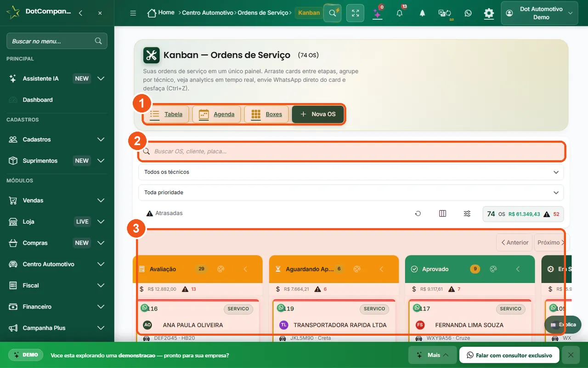Open Centro Automotivo breadcrumb
The height and width of the screenshot is (368, 588).
[208, 13]
